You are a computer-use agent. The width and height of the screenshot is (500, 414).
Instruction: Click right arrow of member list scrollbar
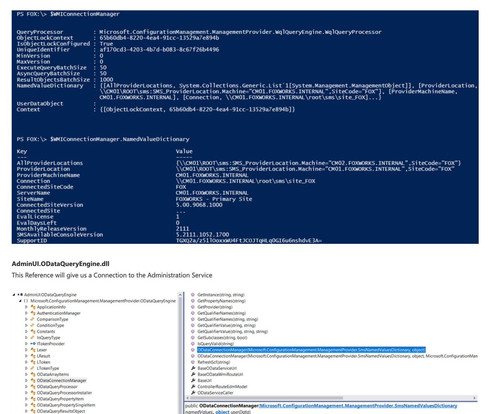click(x=475, y=398)
